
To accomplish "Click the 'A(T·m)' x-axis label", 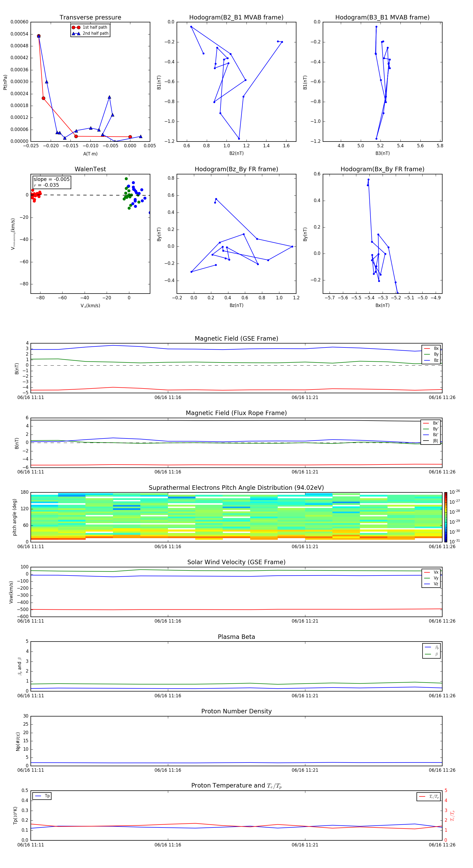I will point(90,154).
